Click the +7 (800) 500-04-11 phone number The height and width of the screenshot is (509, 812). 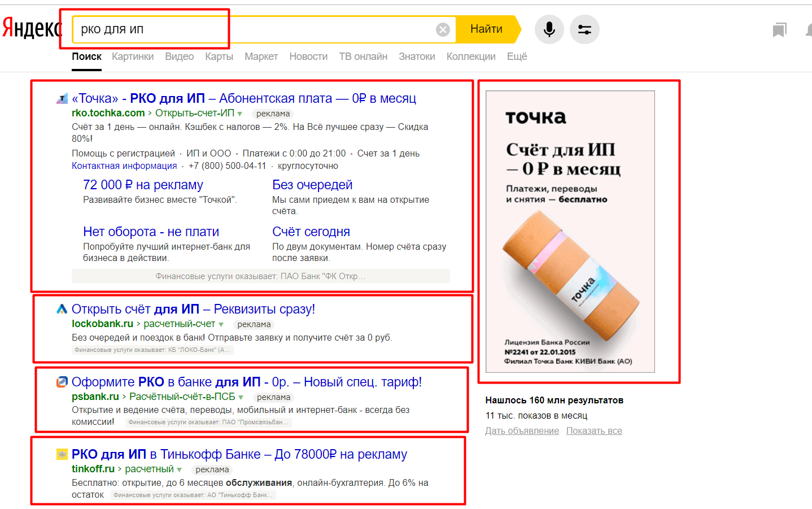(227, 166)
